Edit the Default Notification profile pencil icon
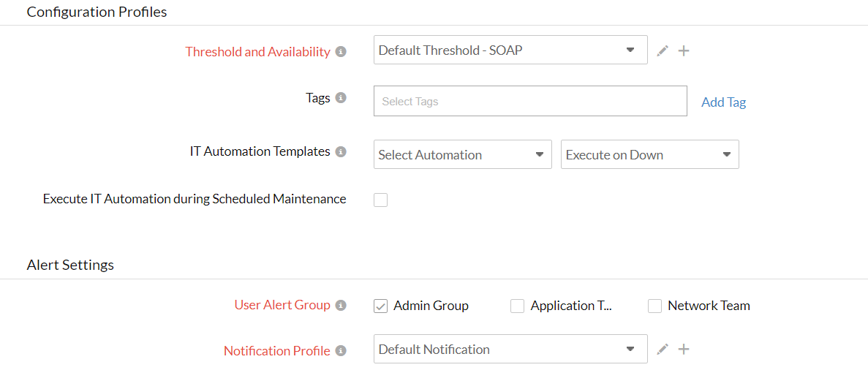 point(663,350)
